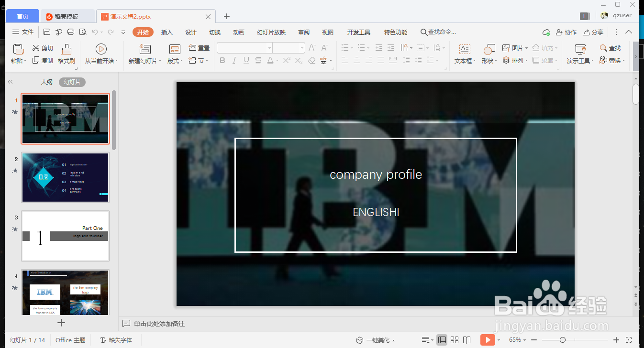Screen dimensions: 644x348
Task: Click the notes icon in status bar
Action: [426, 340]
